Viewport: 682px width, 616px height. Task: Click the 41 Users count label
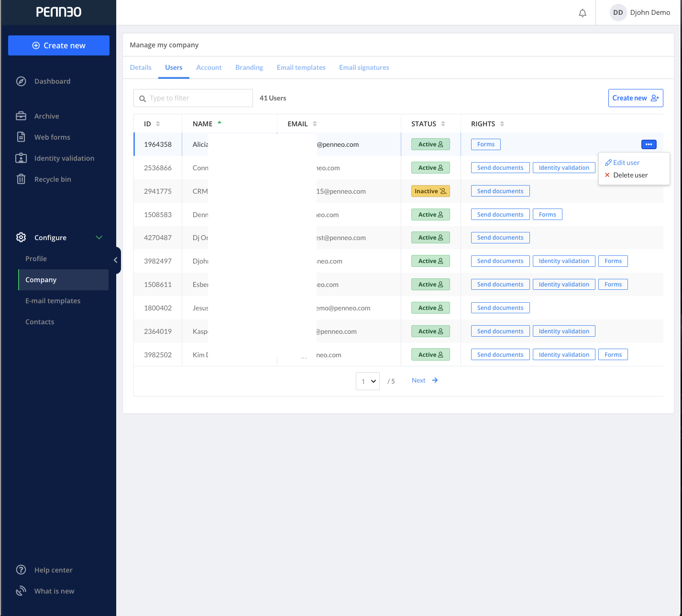(273, 98)
